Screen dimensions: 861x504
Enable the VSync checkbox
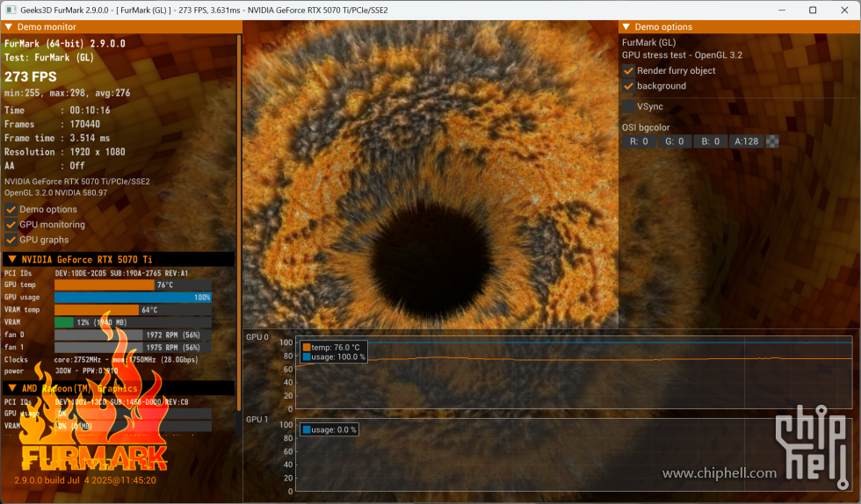tap(629, 106)
